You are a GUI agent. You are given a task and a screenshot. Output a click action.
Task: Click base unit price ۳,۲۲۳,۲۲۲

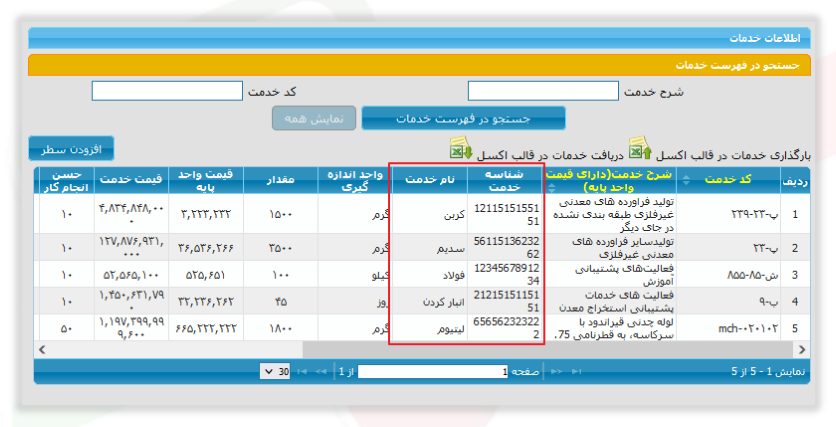point(206,214)
